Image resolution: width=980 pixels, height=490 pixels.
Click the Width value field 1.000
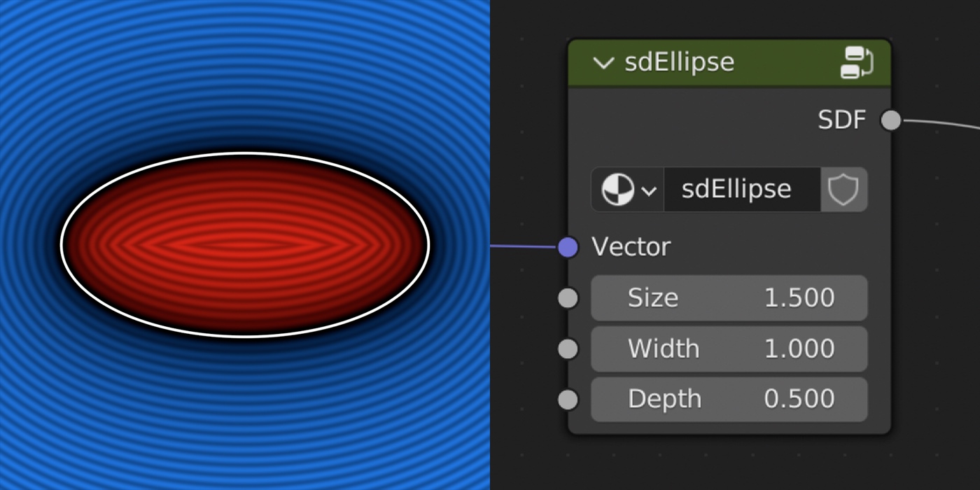[729, 349]
